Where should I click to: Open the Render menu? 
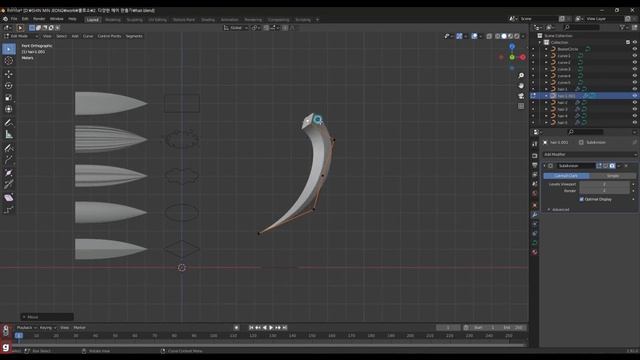(39, 19)
